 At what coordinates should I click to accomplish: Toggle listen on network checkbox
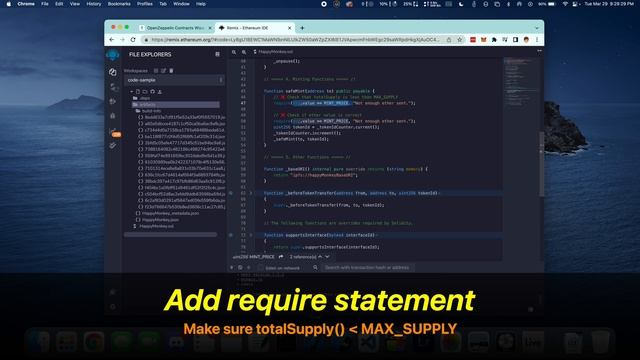(x=260, y=268)
